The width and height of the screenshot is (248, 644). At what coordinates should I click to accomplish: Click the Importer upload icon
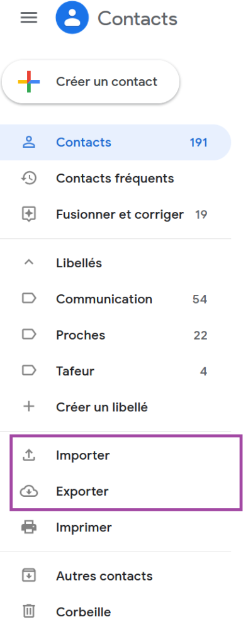(29, 455)
